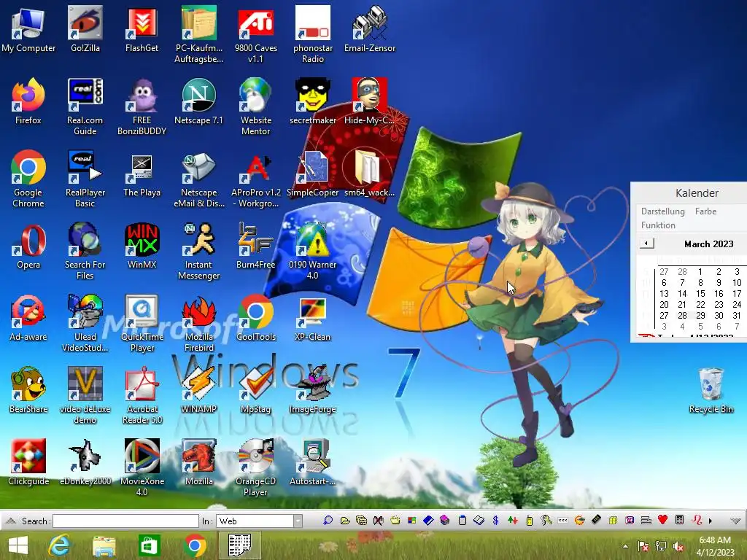This screenshot has width=747, height=560.
Task: Open the Action Center flag icon
Action: point(643,547)
